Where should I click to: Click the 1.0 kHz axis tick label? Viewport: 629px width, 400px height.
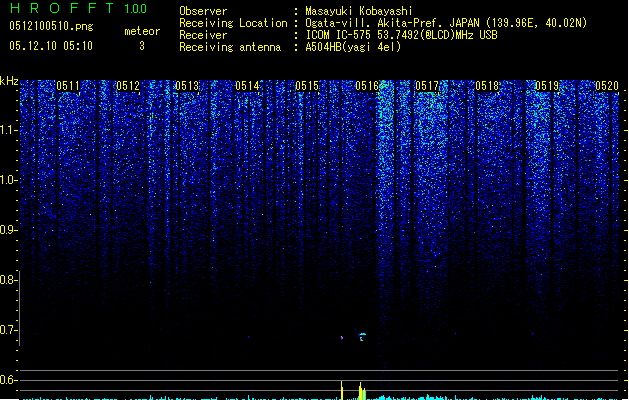click(8, 180)
